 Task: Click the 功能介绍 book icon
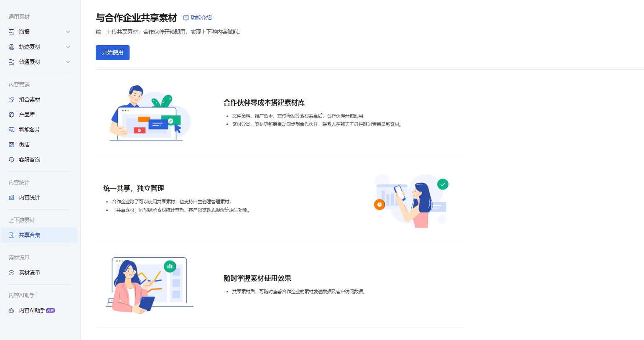point(186,18)
